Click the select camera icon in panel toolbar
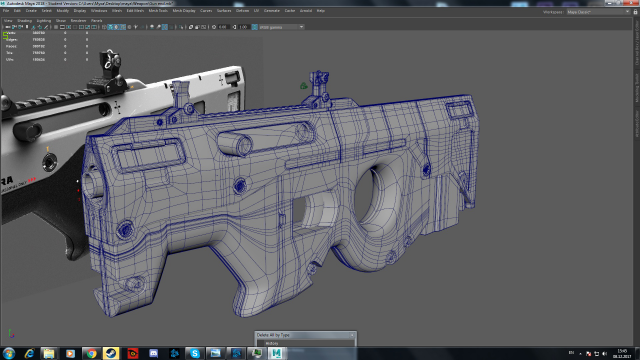Screen dimensions: 640x360 (7, 27)
